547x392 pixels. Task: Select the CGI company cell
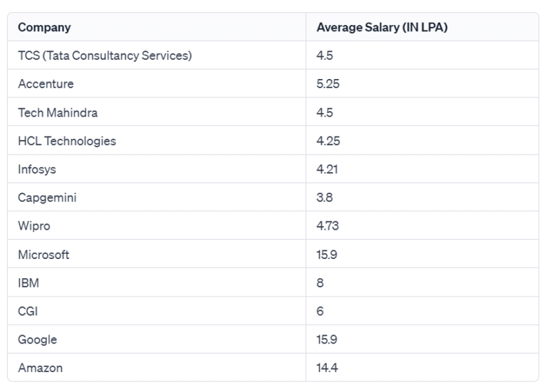[x=27, y=312]
